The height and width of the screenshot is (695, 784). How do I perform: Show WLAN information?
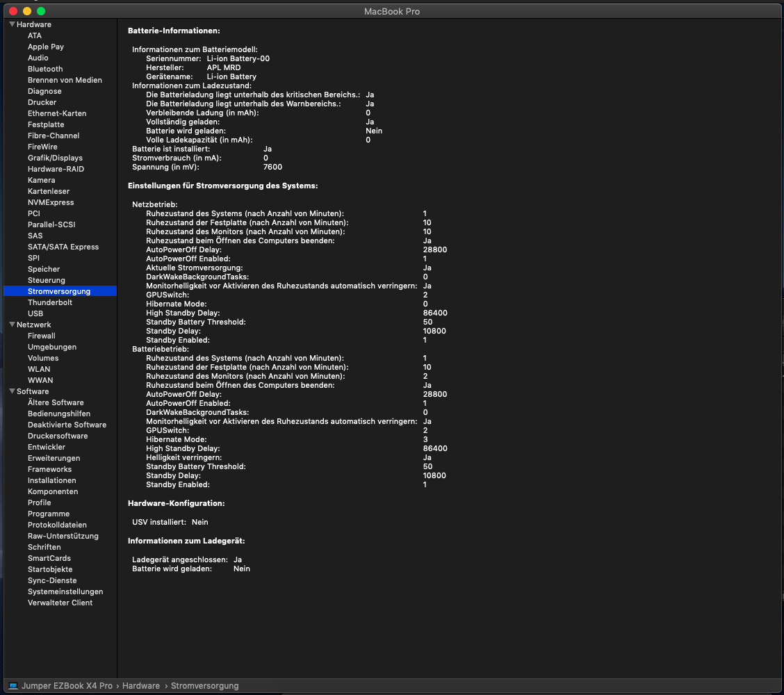(39, 369)
